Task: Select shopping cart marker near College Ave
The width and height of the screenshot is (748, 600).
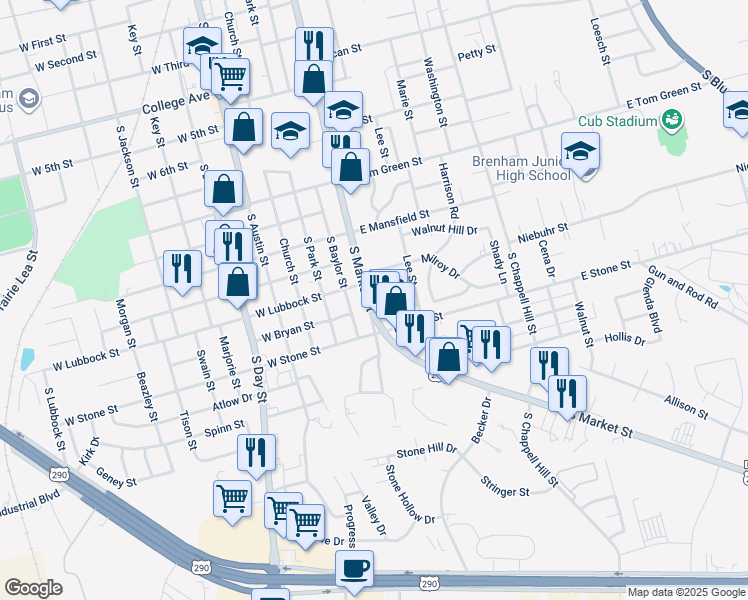Action: (230, 75)
